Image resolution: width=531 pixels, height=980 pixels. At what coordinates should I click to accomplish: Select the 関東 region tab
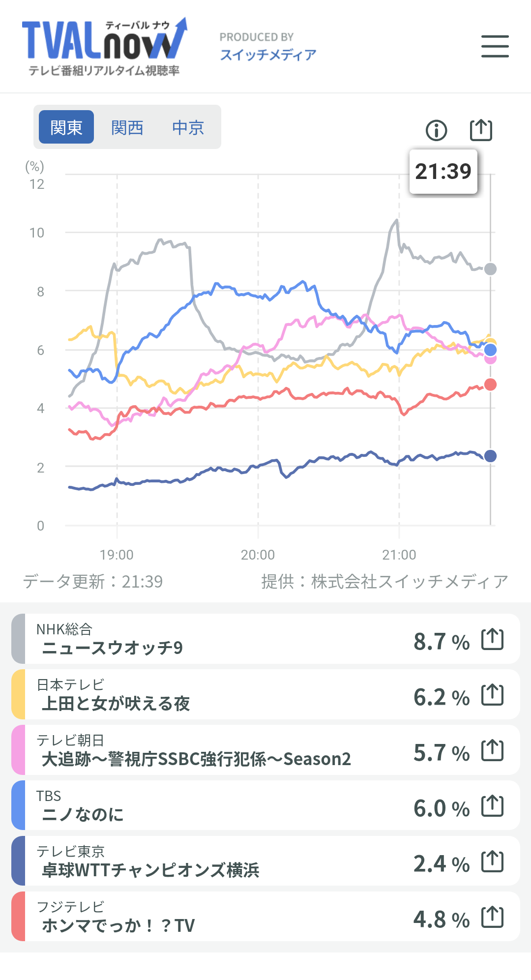coord(66,127)
